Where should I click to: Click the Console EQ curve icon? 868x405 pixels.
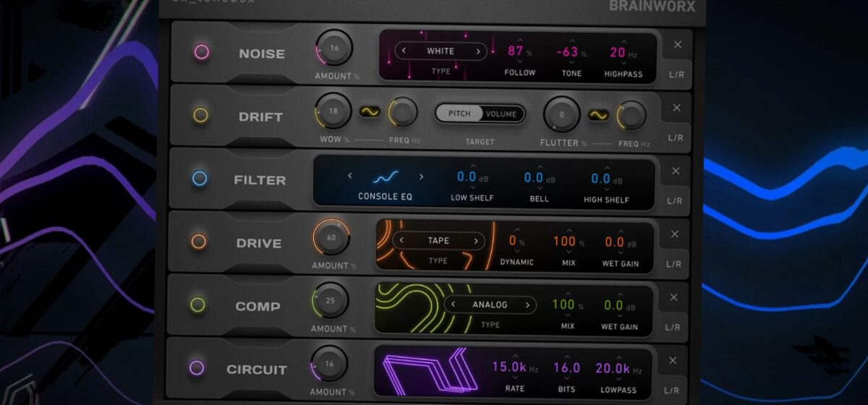pos(386,177)
